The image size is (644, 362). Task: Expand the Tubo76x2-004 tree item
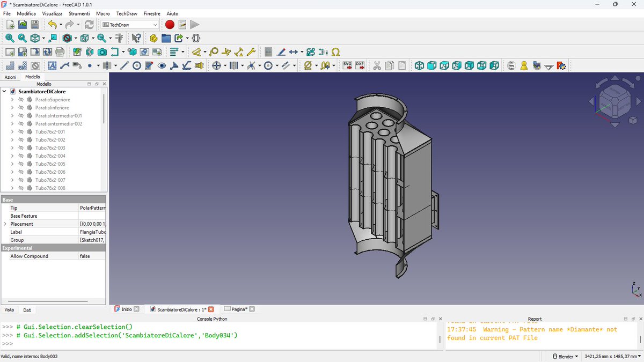click(12, 156)
